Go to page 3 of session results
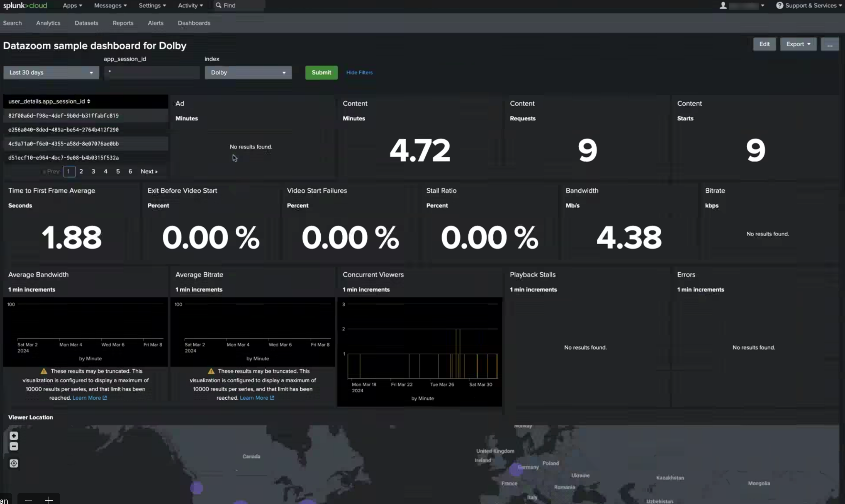This screenshot has height=504, width=845. 93,172
